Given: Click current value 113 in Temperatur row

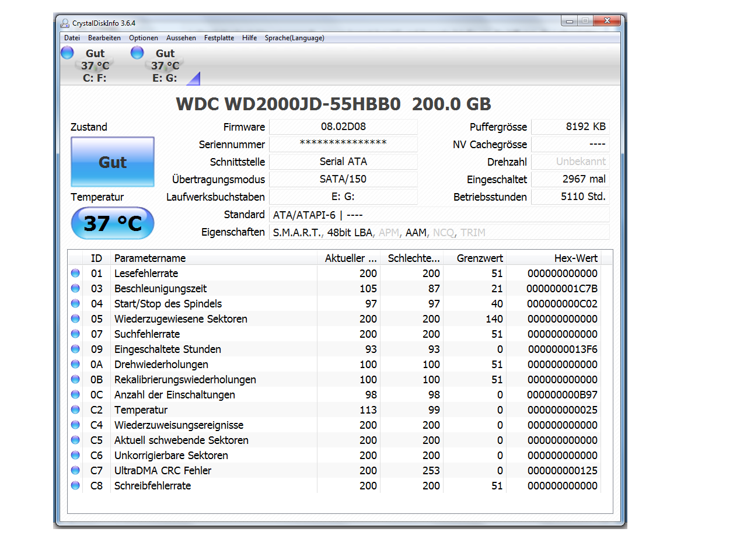Looking at the screenshot, I should click(368, 409).
